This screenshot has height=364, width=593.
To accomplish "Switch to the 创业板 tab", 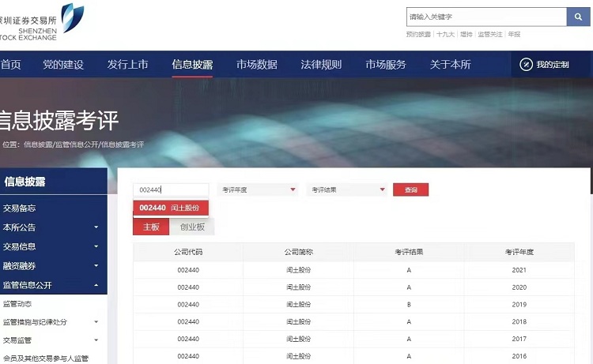I will (192, 227).
